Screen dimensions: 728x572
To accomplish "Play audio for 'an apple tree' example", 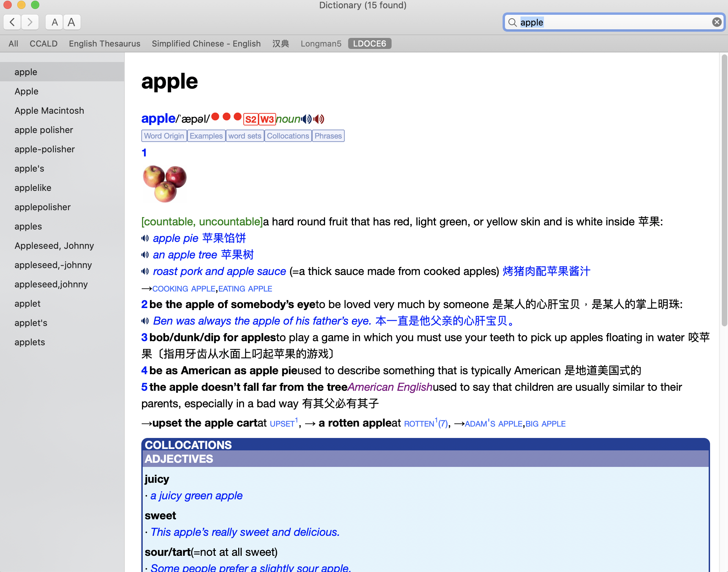I will click(x=145, y=255).
